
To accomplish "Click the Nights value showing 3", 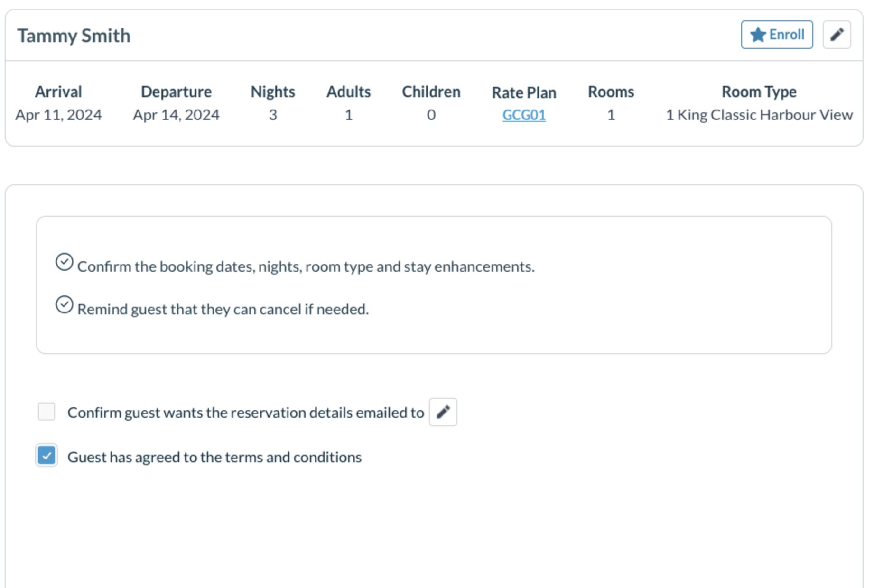I will point(273,114).
